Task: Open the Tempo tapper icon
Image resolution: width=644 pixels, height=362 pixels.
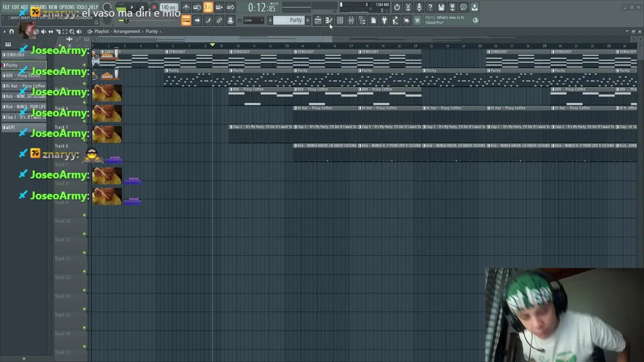Action: [x=395, y=20]
